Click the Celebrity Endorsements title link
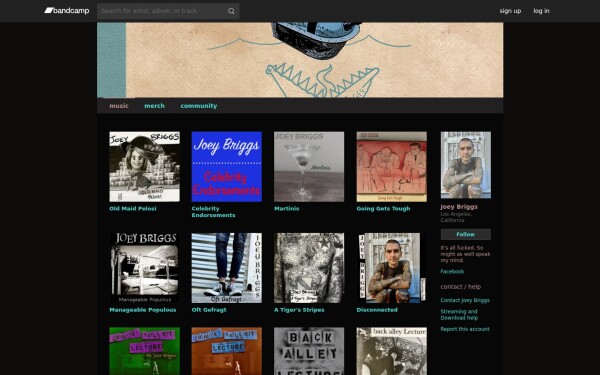600x375 pixels. 213,212
